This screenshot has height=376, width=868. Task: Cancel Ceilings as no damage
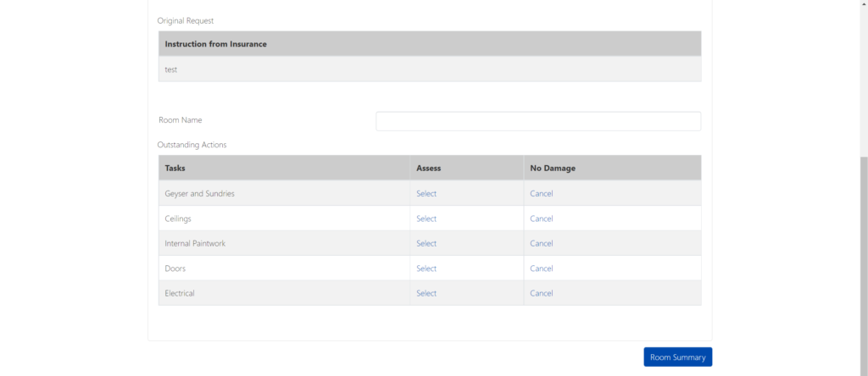[x=542, y=218]
